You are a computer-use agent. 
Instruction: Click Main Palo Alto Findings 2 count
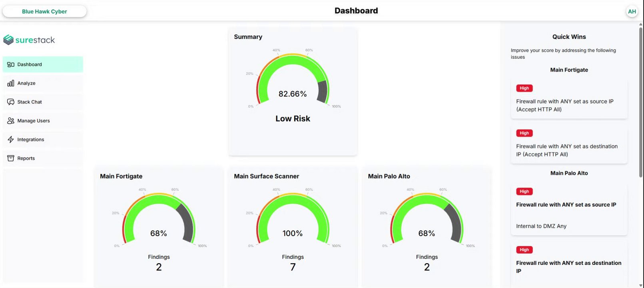pyautogui.click(x=427, y=267)
